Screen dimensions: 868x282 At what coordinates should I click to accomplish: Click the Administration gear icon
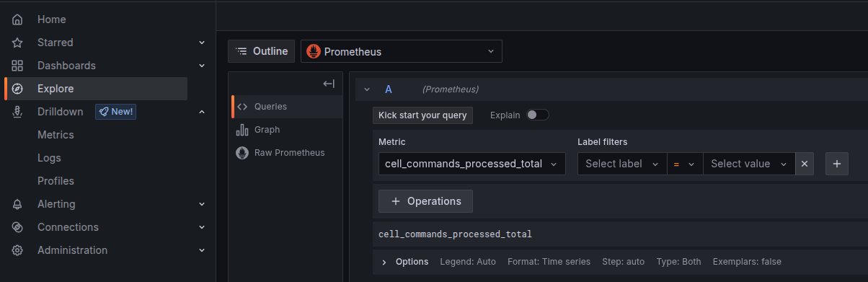[x=18, y=250]
